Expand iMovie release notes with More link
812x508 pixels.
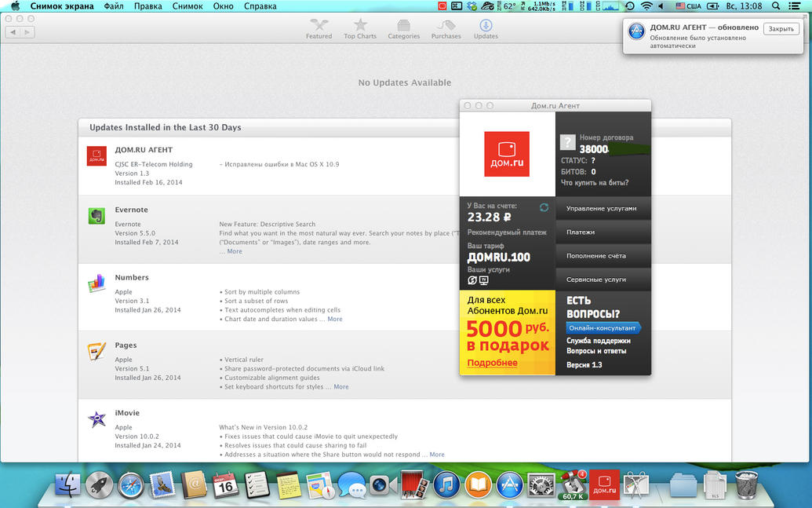click(437, 455)
